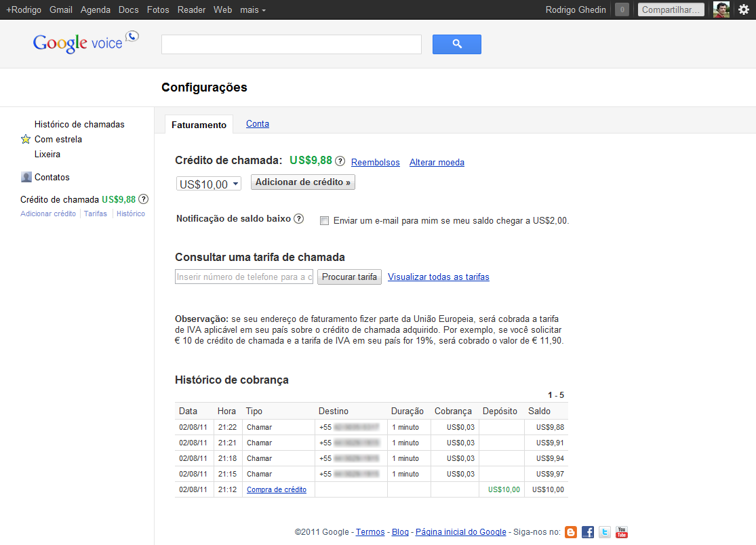Click the blue search magnifier button
The image size is (756, 545).
456,44
